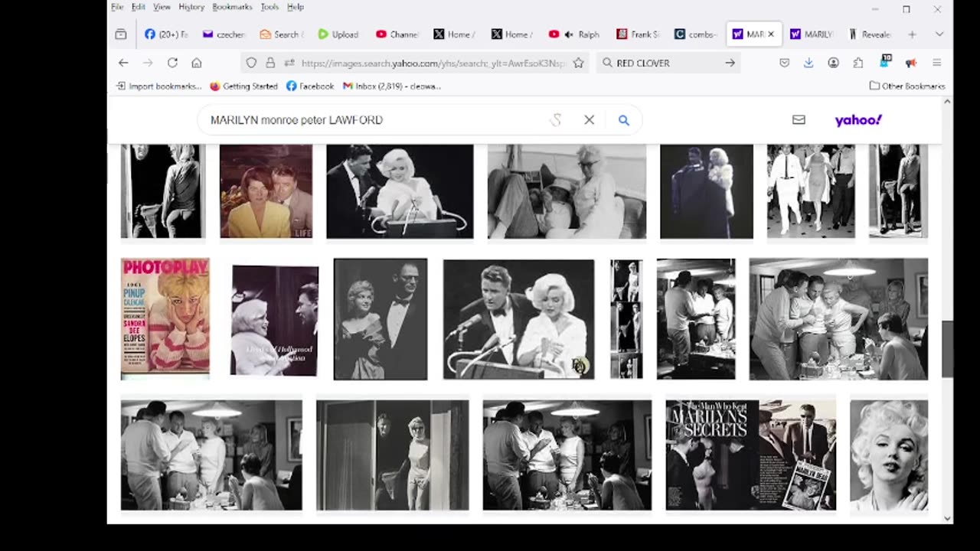The image size is (980, 551).
Task: Click the page vertical scrollbar thumb
Action: 947,349
